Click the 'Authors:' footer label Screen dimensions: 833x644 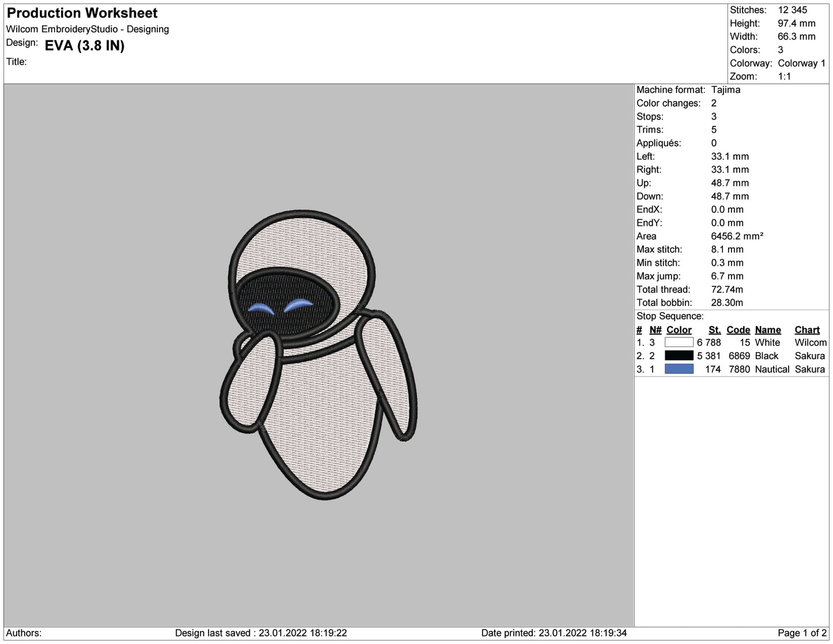pyautogui.click(x=24, y=633)
